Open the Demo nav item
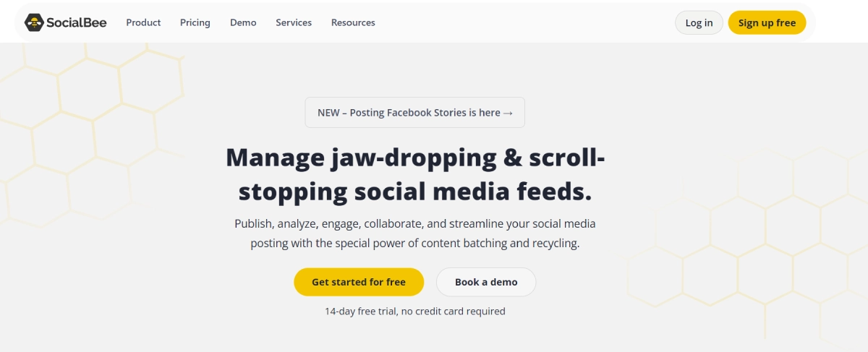868x352 pixels. click(x=243, y=22)
